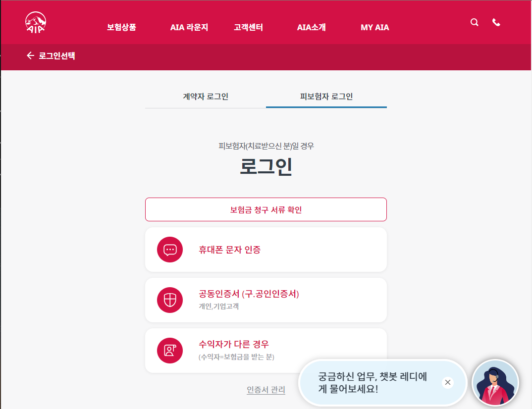This screenshot has width=532, height=409.
Task: Select the 피보험자 로그인 tab
Action: [326, 97]
